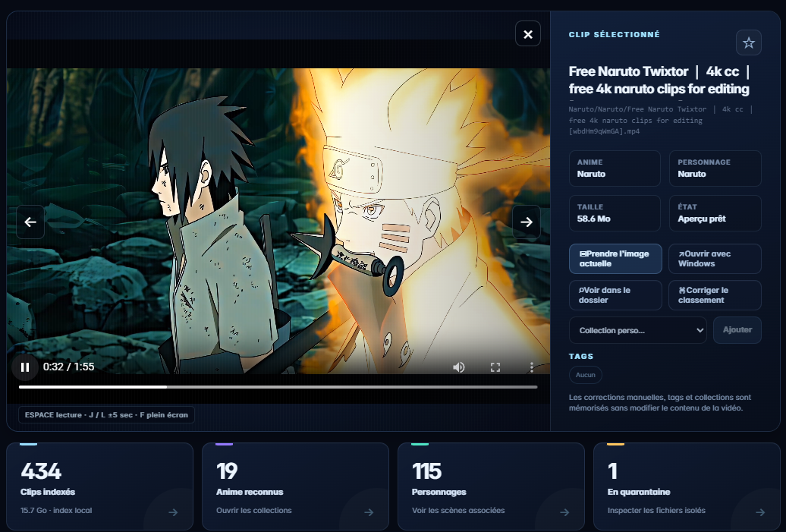The height and width of the screenshot is (532, 786).
Task: Open 'Ouvrir les collections' arrow on Anime card
Action: pyautogui.click(x=369, y=512)
